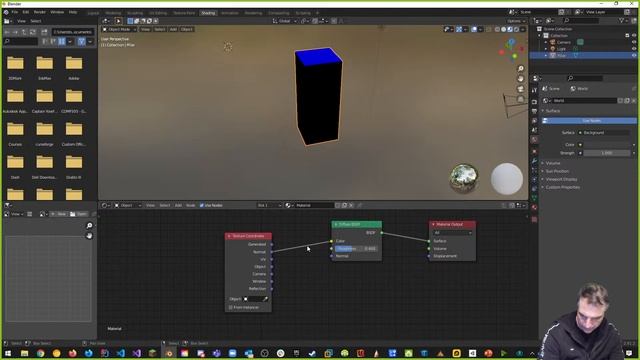This screenshot has width=640, height=360.
Task: Select the Light item in the outliner
Action: 562,49
